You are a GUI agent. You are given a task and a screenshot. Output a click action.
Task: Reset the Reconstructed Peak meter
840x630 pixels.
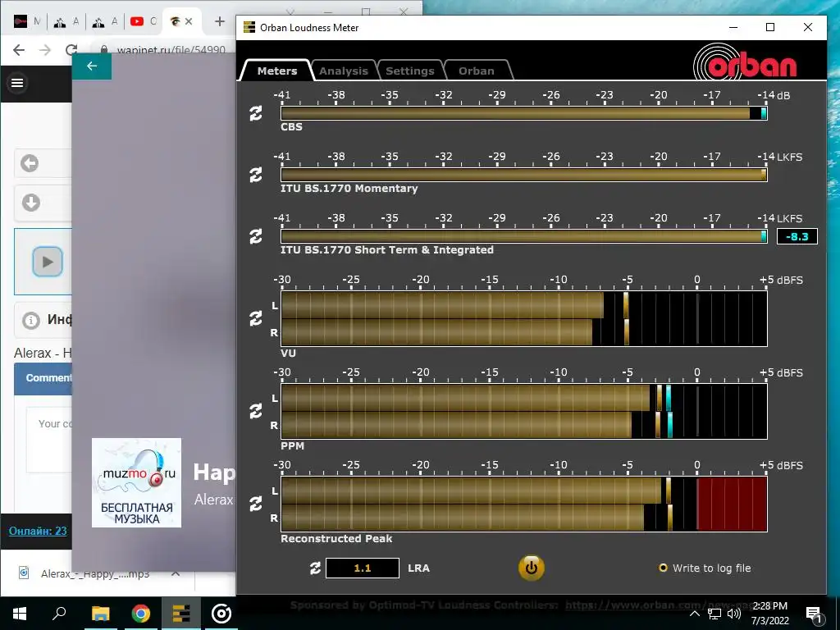tap(256, 504)
